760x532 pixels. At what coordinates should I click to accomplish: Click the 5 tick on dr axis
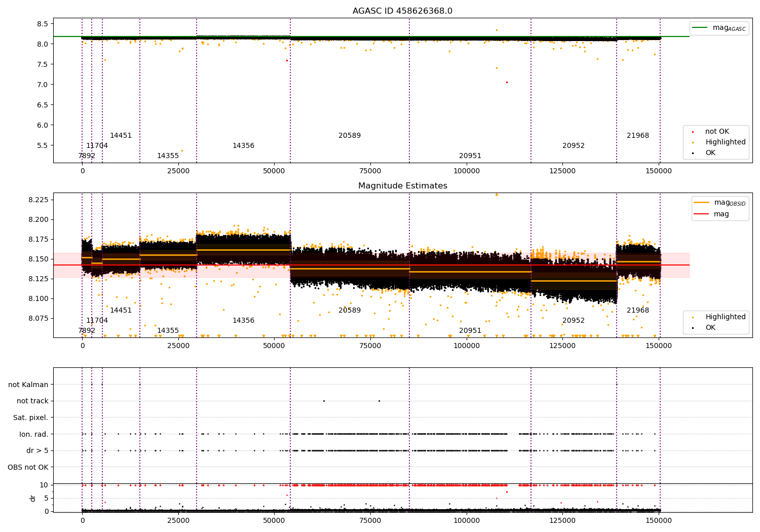coord(47,499)
